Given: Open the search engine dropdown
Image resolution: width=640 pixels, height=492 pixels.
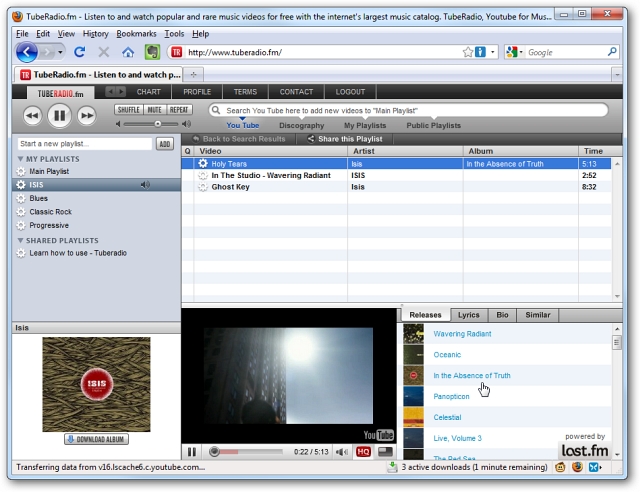Looking at the screenshot, I should [x=515, y=52].
